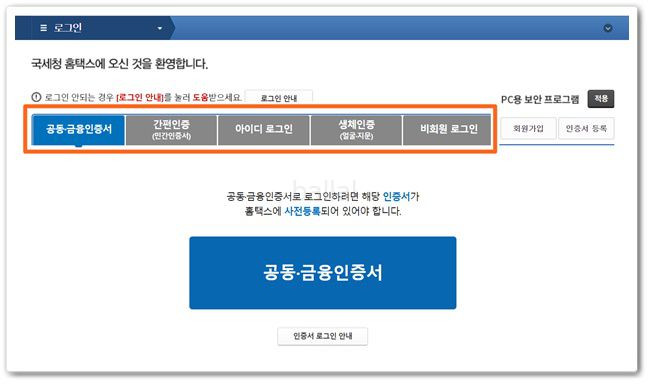Expand the 로그인 breadcrumb dropdown arrow
This screenshot has width=650, height=384.
click(x=160, y=28)
